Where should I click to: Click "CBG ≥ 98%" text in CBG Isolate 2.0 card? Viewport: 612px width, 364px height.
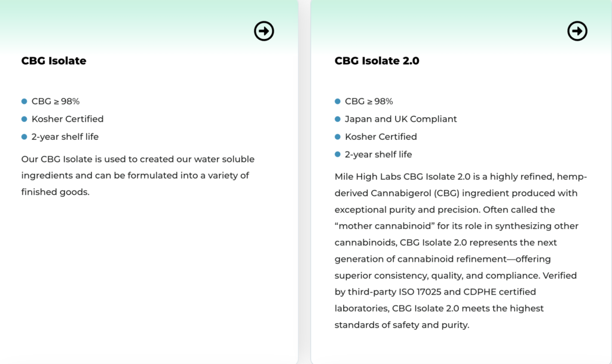point(369,102)
